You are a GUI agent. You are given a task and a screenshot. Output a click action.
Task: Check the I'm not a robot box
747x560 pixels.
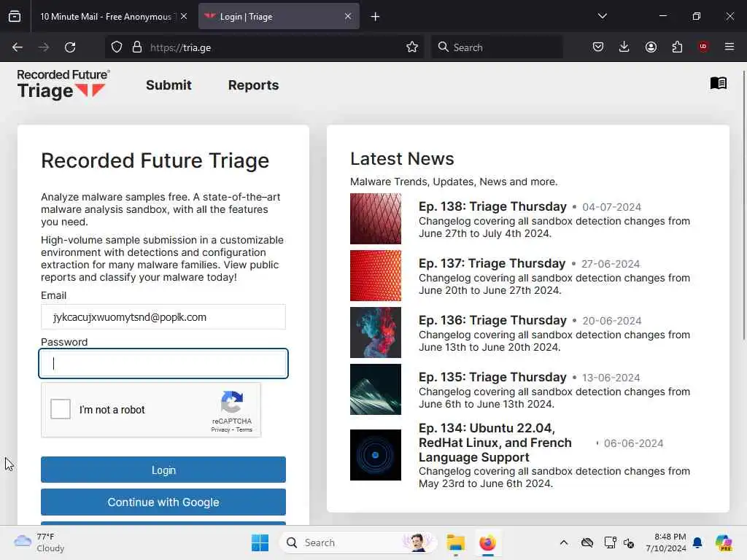pos(61,409)
